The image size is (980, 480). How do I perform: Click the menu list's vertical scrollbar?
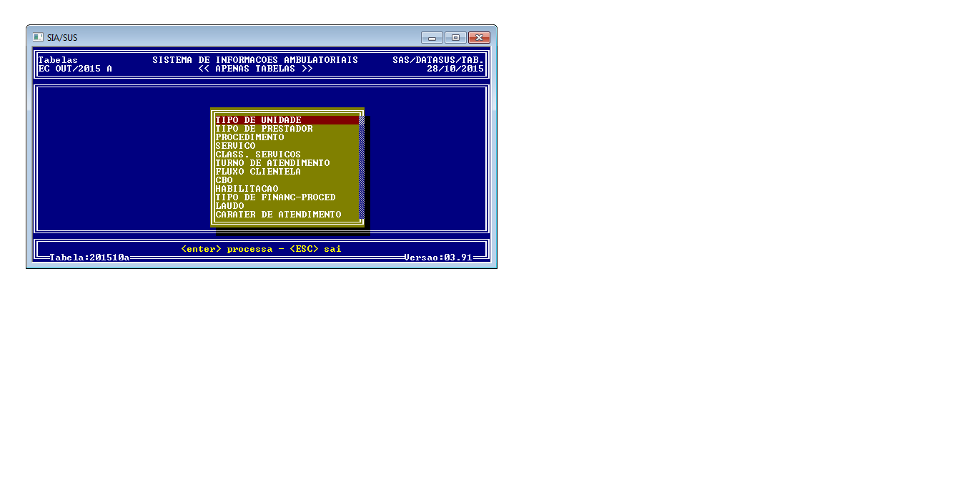click(362, 168)
